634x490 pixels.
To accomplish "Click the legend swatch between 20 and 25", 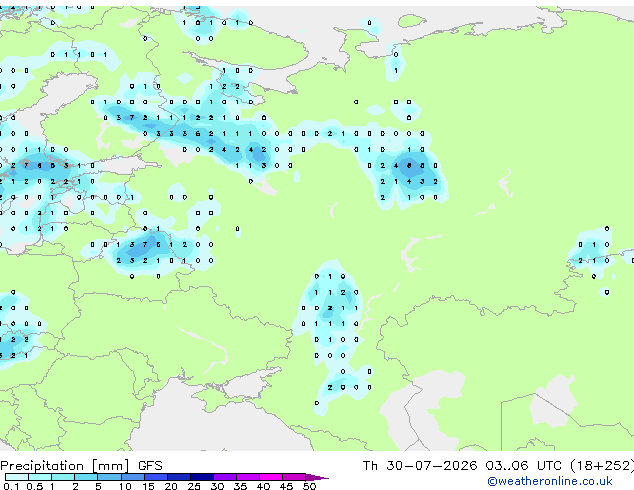I will [179, 477].
